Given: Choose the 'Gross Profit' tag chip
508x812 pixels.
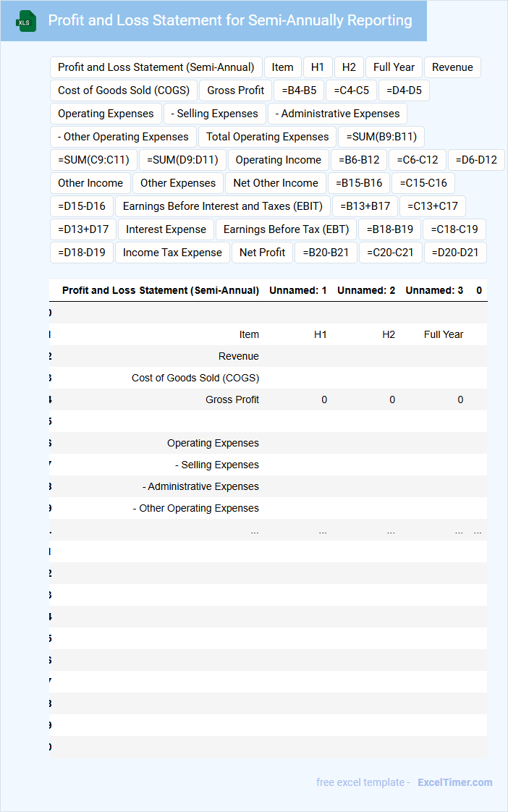Looking at the screenshot, I should click(x=236, y=90).
